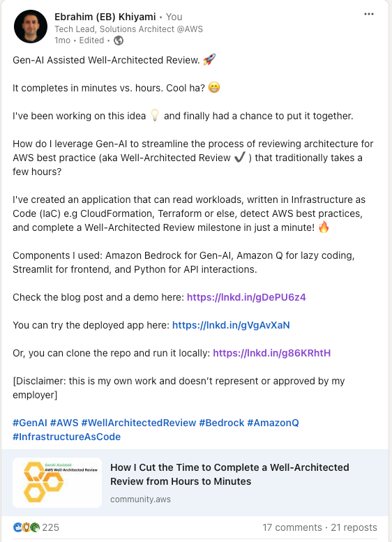Click the globe public visibility icon
The image size is (392, 542).
coord(119,40)
